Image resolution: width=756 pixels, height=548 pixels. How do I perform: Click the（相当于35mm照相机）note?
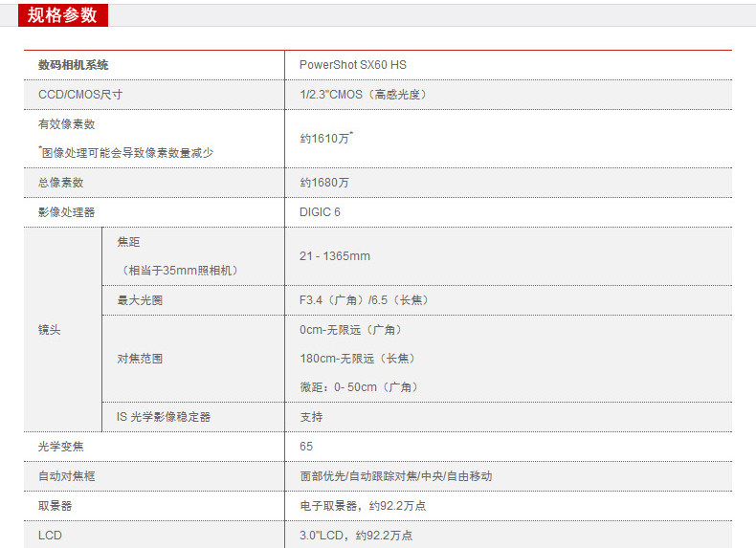[x=179, y=271]
